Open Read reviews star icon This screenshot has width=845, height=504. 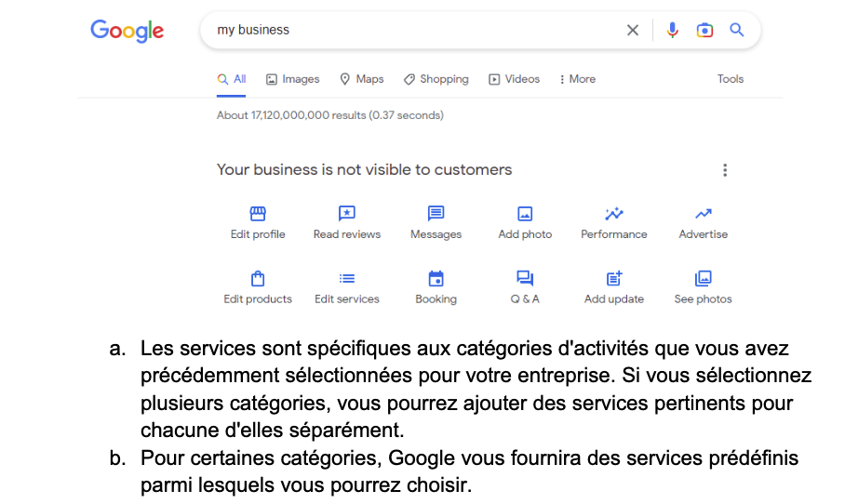(347, 214)
